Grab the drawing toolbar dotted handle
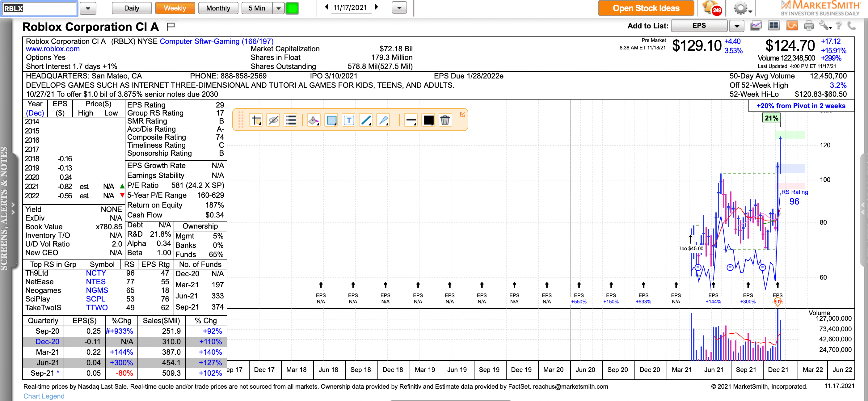The width and height of the screenshot is (868, 401). [241, 120]
